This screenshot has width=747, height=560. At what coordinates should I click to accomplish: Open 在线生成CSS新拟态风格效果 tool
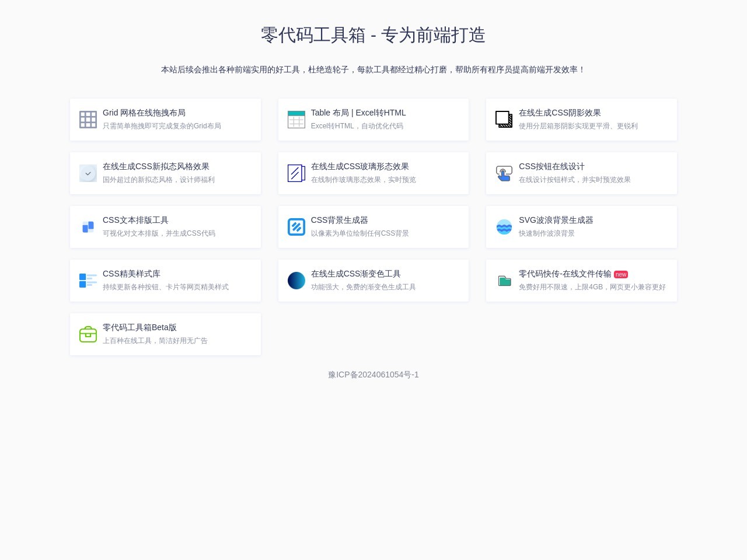[x=156, y=166]
